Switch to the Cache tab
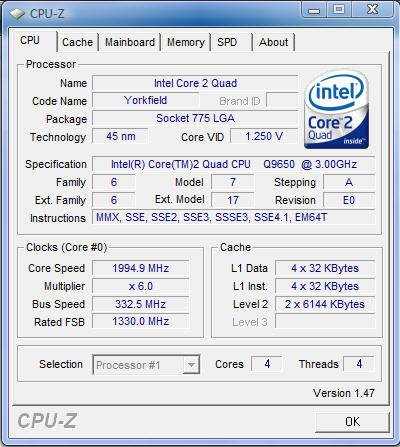This screenshot has width=400, height=447. click(x=77, y=42)
